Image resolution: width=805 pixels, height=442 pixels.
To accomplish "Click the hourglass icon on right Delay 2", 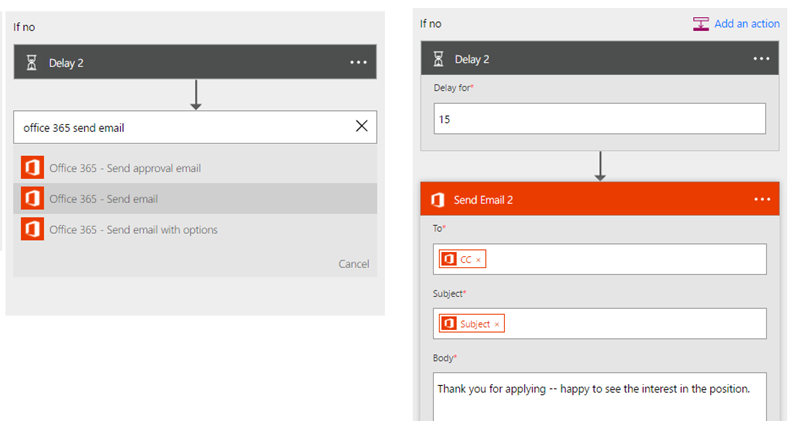I will pos(436,59).
